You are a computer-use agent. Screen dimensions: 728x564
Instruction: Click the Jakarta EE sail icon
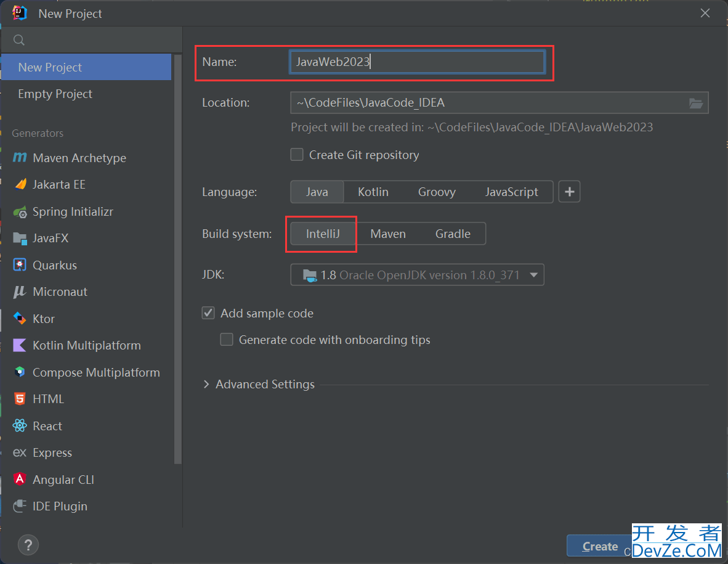coord(20,184)
